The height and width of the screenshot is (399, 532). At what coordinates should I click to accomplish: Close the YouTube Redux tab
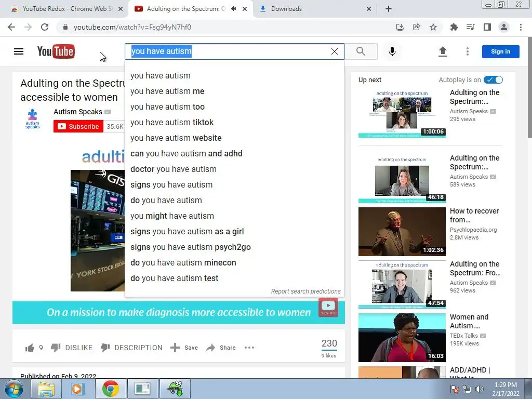tap(121, 9)
